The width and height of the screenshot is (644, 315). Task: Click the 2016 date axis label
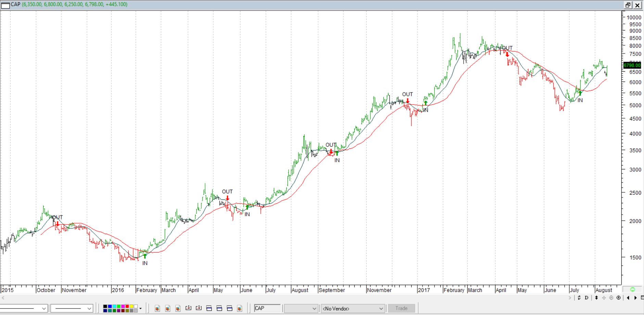(118, 290)
